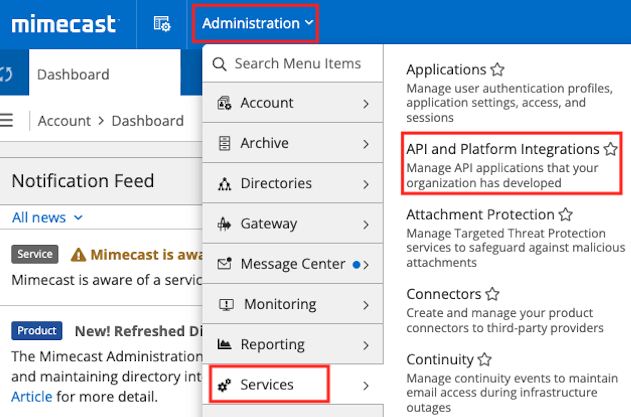Open the Administration dropdown menu
The width and height of the screenshot is (631, 417).
256,23
